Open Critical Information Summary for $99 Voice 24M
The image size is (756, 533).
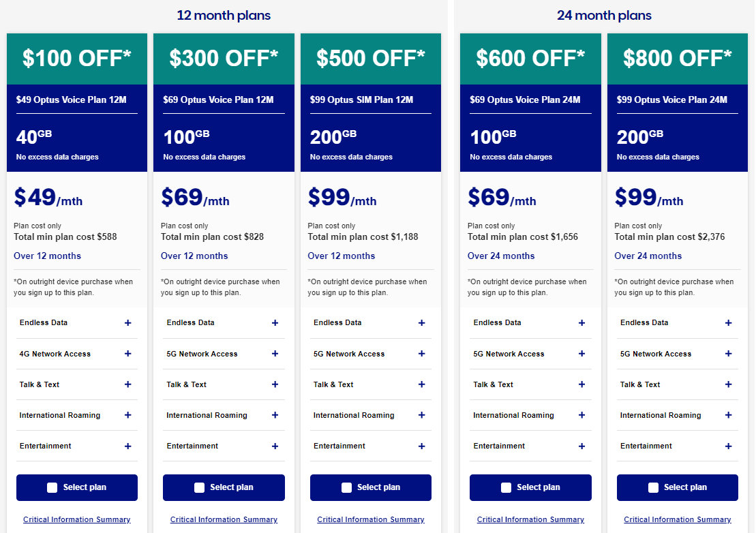(x=677, y=519)
